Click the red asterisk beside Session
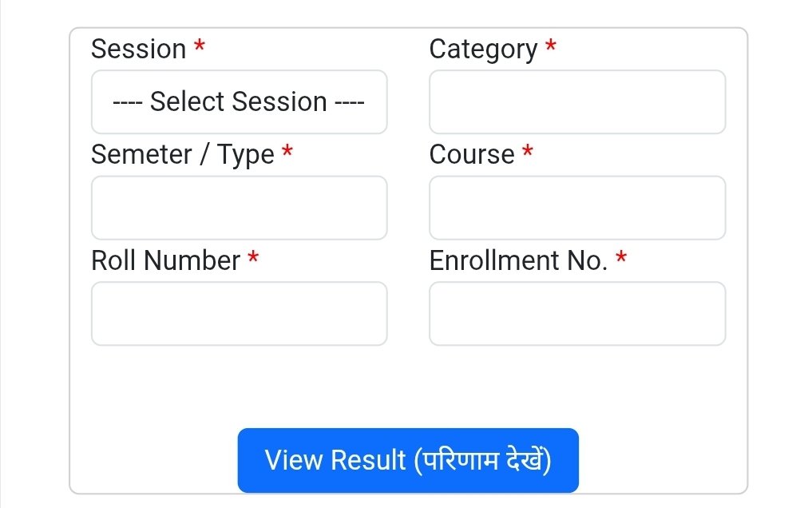This screenshot has width=812, height=508. click(200, 46)
